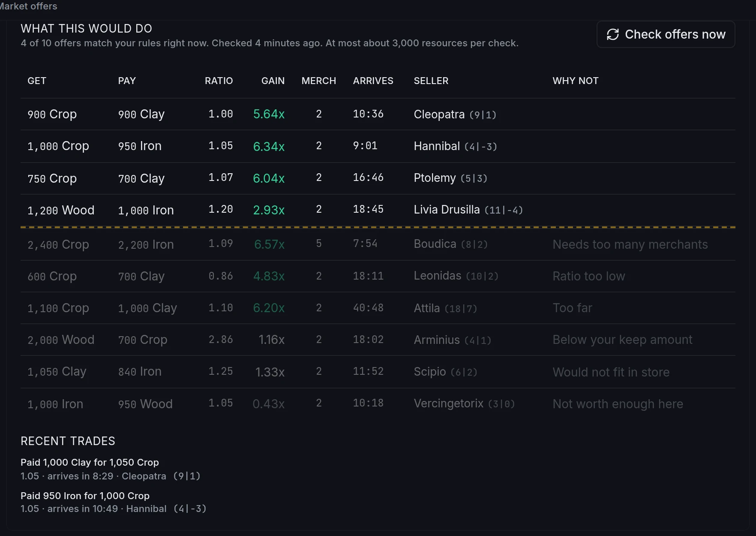Click the arrives in 8:29 trade detail line

click(x=110, y=476)
